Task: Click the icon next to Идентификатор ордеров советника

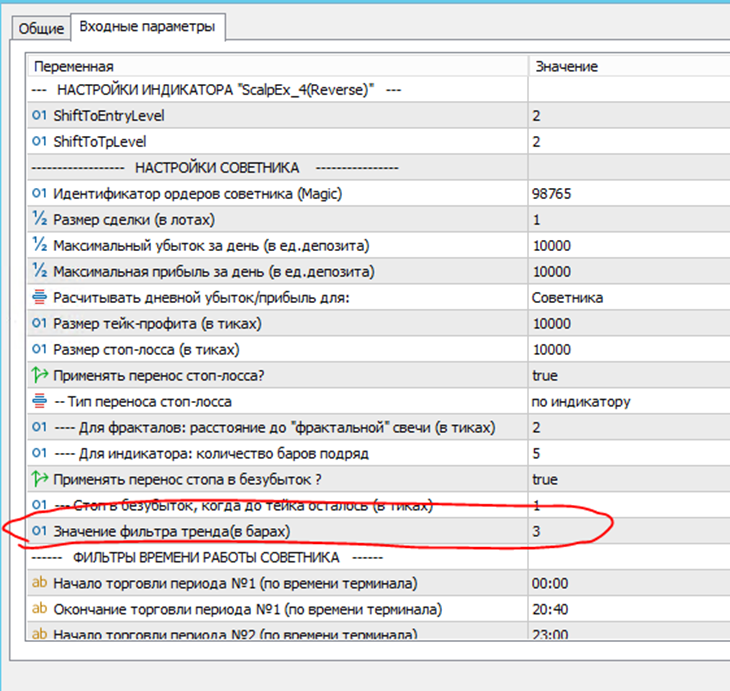Action: click(x=40, y=193)
